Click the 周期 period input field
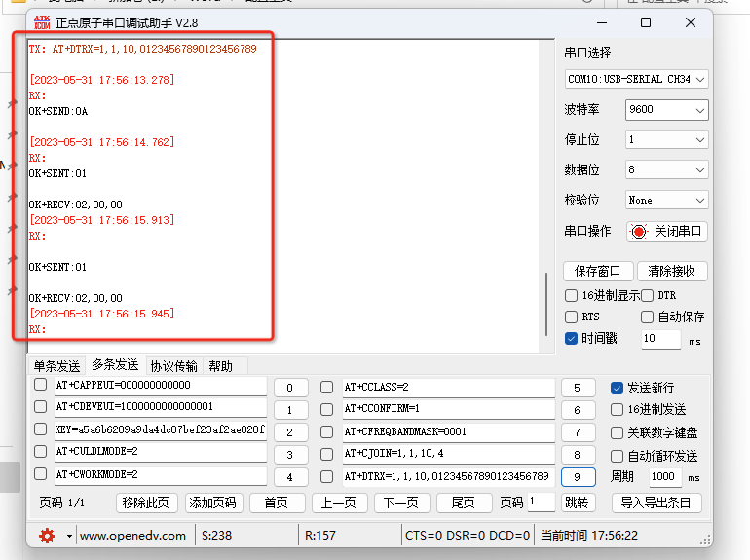750x560 pixels. [x=662, y=477]
